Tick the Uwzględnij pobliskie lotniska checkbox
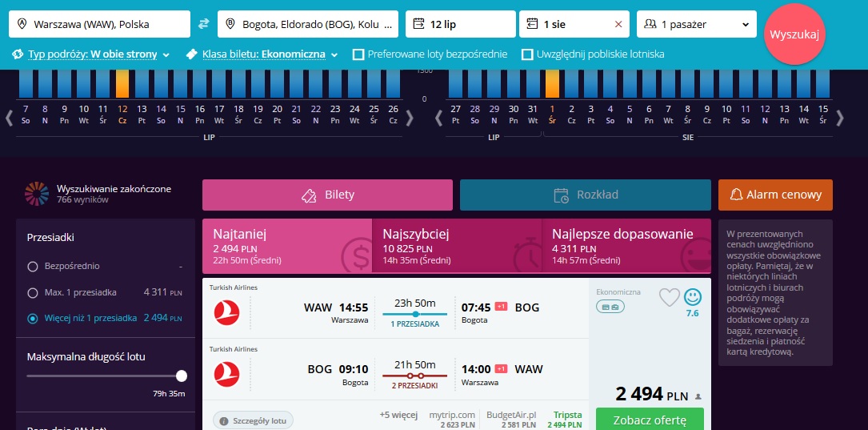Image resolution: width=868 pixels, height=430 pixels. click(527, 54)
